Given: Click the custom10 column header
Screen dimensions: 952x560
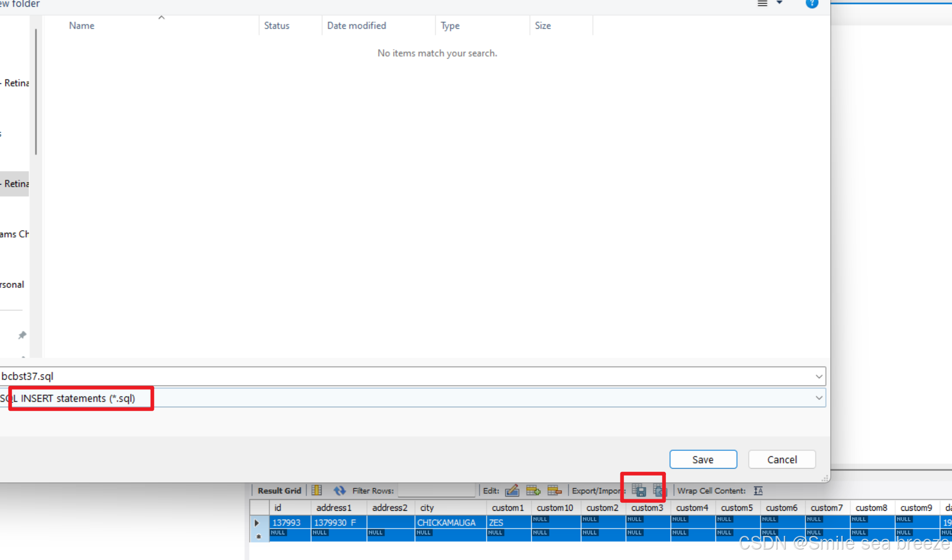Looking at the screenshot, I should [x=556, y=508].
